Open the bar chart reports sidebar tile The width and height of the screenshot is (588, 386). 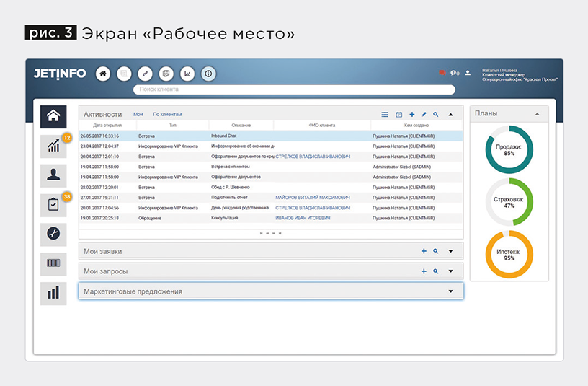(53, 293)
